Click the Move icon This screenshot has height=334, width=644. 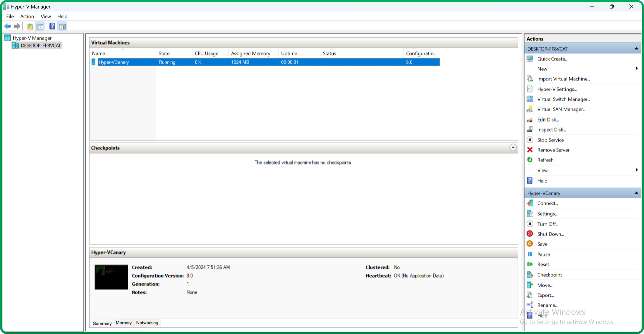tap(530, 285)
